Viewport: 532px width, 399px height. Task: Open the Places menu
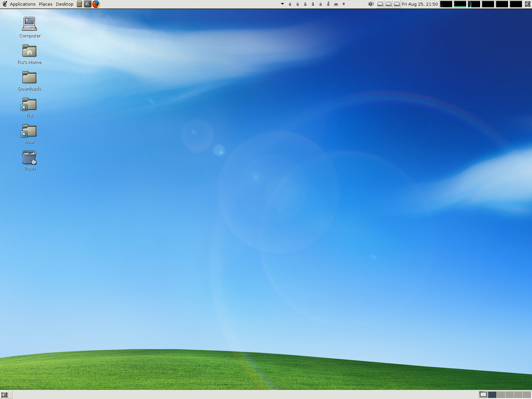46,4
